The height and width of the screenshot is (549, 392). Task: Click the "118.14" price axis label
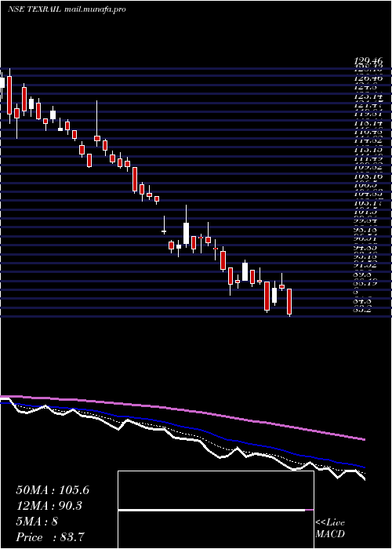tap(368, 123)
